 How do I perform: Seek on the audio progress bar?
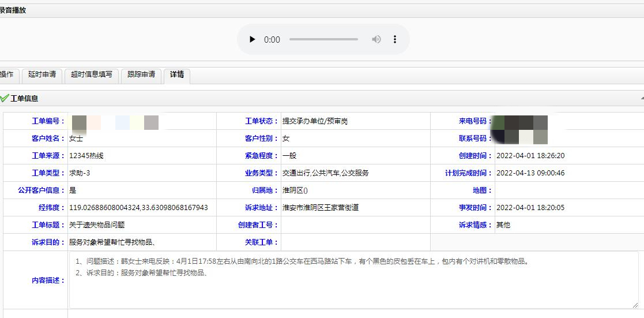pos(323,39)
